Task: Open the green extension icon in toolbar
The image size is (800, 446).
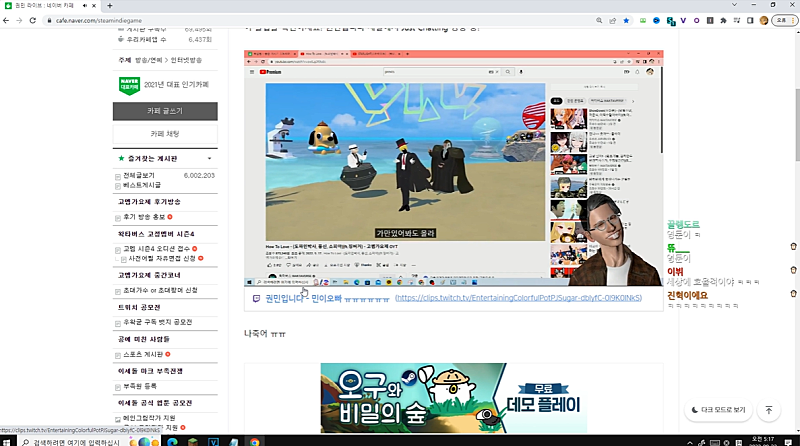Action: [x=643, y=20]
